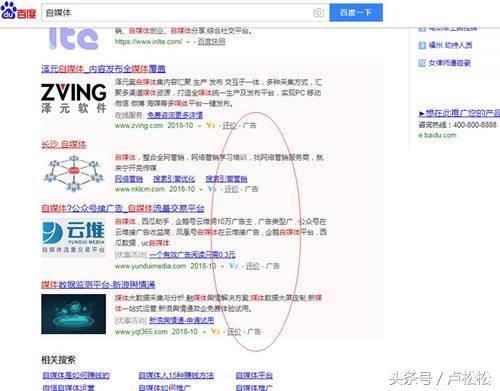This screenshot has width=500, height=391.
Task: Open the e.baidu.com promotion link
Action: [437, 135]
